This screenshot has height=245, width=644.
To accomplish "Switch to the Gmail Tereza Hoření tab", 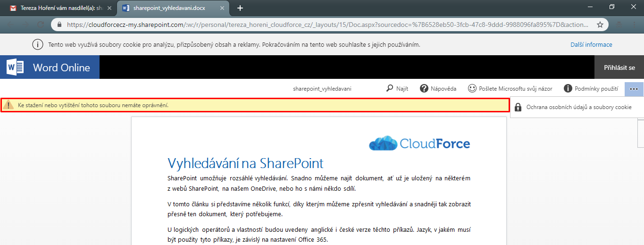I will coord(61,8).
